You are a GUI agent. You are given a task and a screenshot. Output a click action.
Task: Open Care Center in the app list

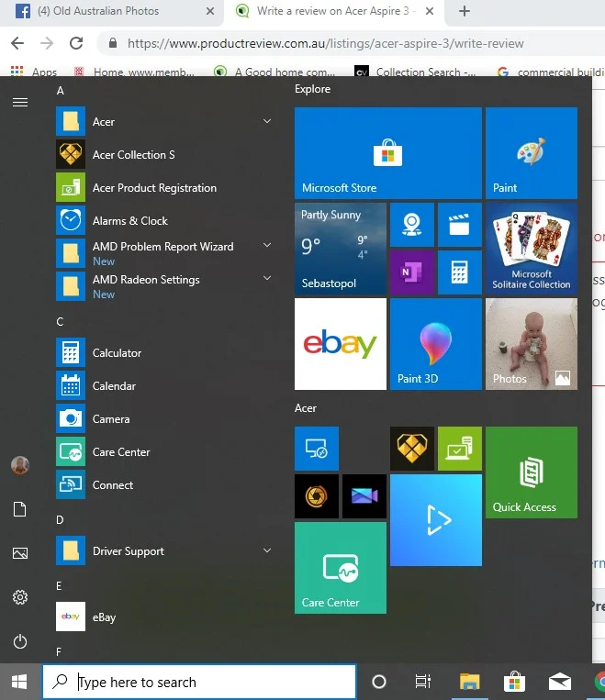click(164, 451)
